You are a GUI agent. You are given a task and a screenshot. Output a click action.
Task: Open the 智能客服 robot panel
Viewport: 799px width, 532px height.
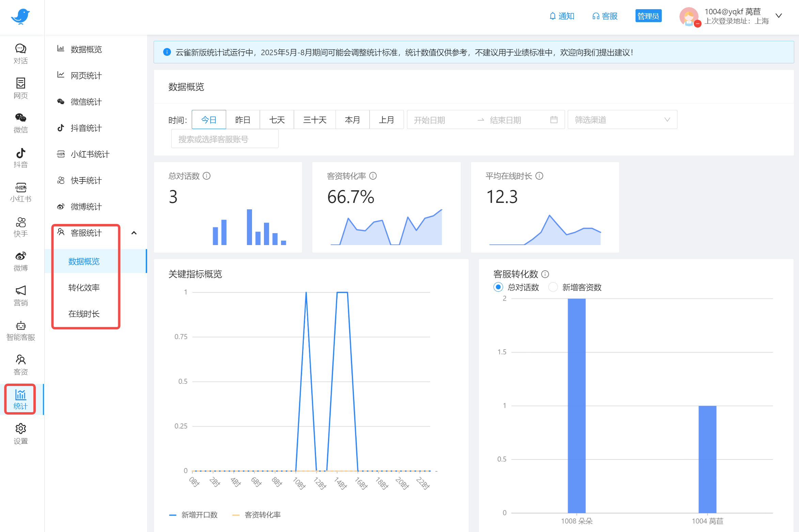pyautogui.click(x=20, y=330)
